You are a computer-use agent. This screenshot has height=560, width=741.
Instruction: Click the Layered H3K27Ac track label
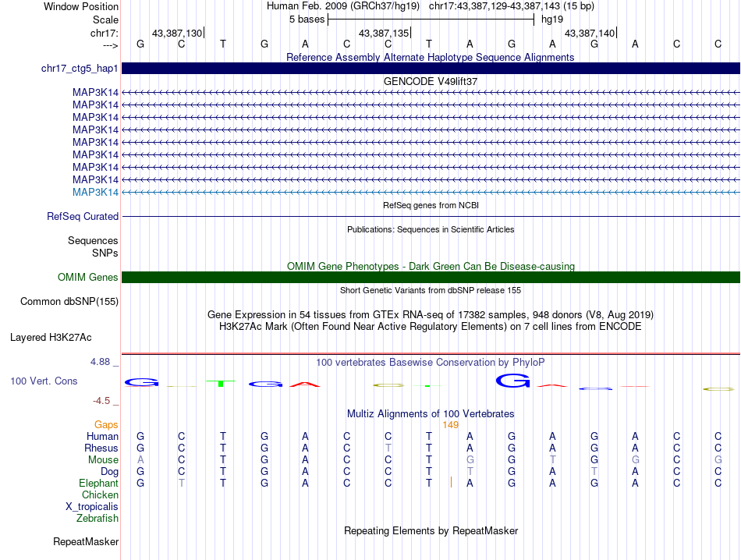51,338
